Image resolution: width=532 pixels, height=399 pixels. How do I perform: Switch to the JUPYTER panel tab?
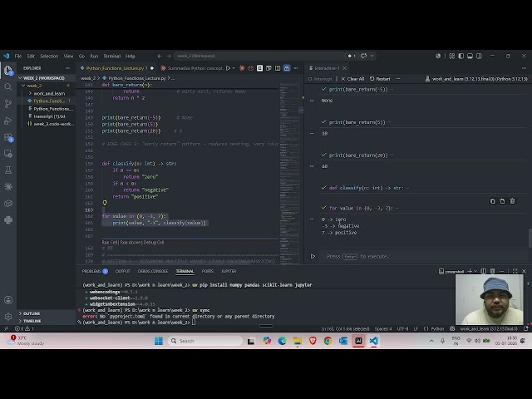[x=229, y=271]
